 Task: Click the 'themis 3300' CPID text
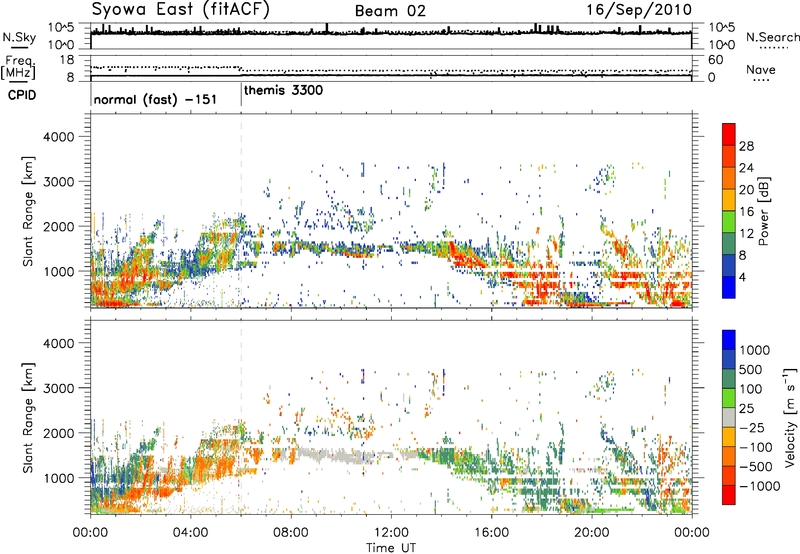point(283,90)
